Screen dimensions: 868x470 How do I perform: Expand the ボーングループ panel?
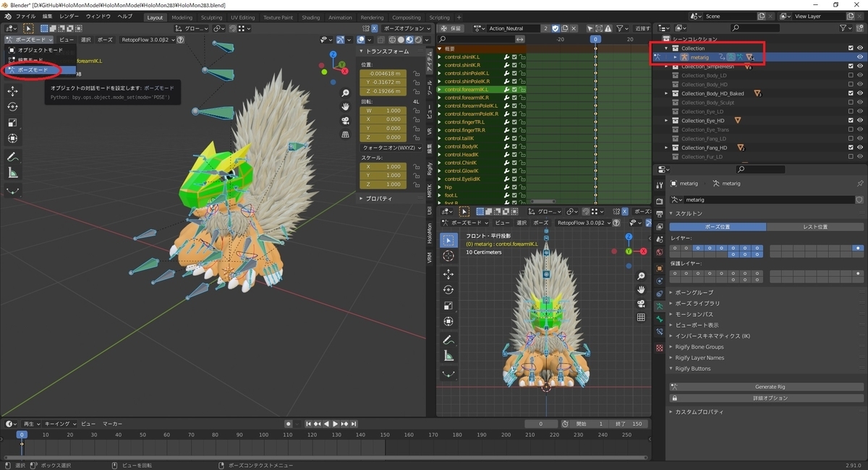693,293
